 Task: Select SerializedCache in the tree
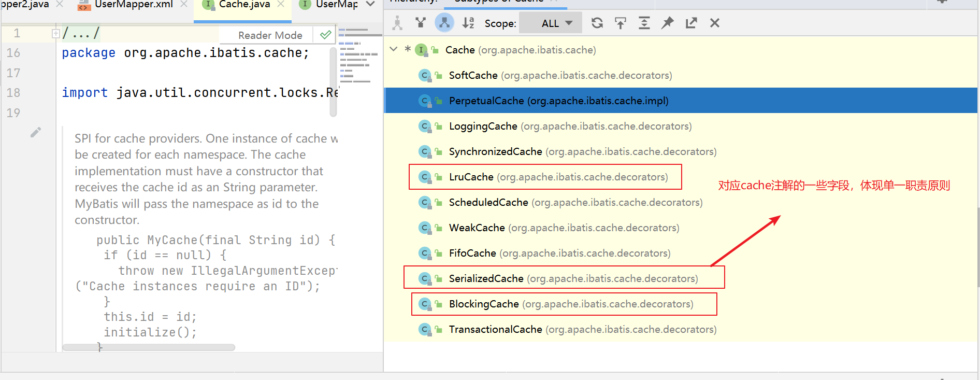pos(680,278)
